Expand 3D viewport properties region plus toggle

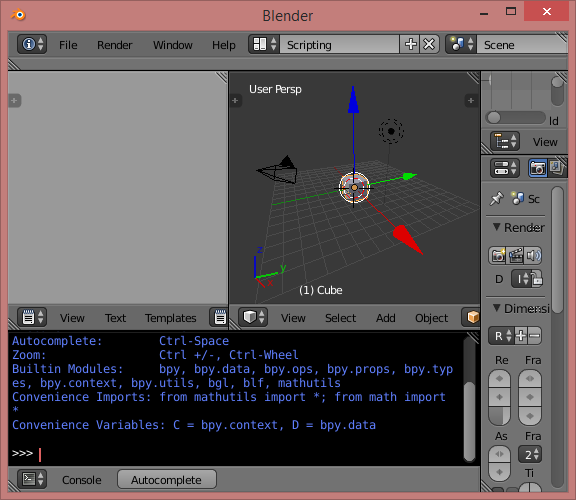pos(471,101)
